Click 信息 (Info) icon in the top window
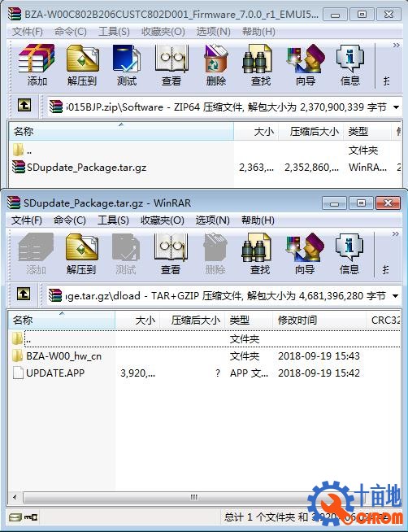The image size is (408, 532). [x=350, y=64]
